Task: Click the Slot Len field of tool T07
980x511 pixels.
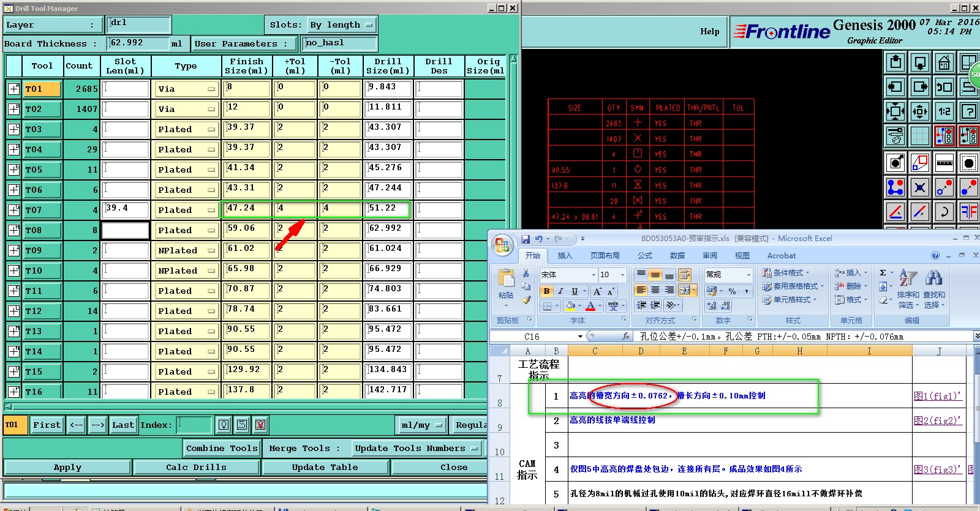Action: pyautogui.click(x=126, y=210)
